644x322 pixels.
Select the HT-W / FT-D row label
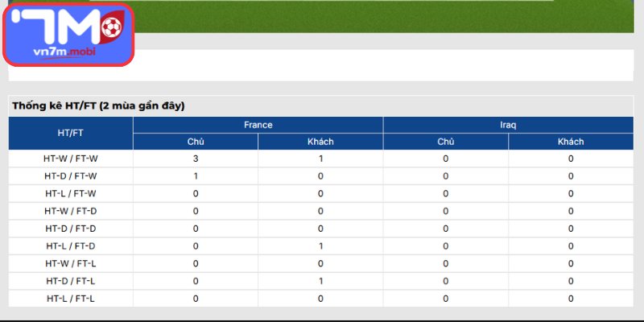pyautogui.click(x=71, y=211)
